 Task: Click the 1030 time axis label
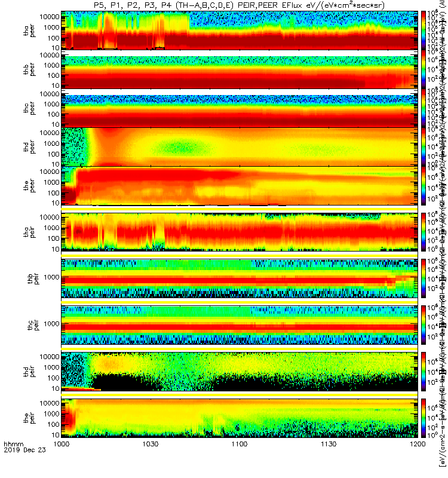pyautogui.click(x=151, y=444)
